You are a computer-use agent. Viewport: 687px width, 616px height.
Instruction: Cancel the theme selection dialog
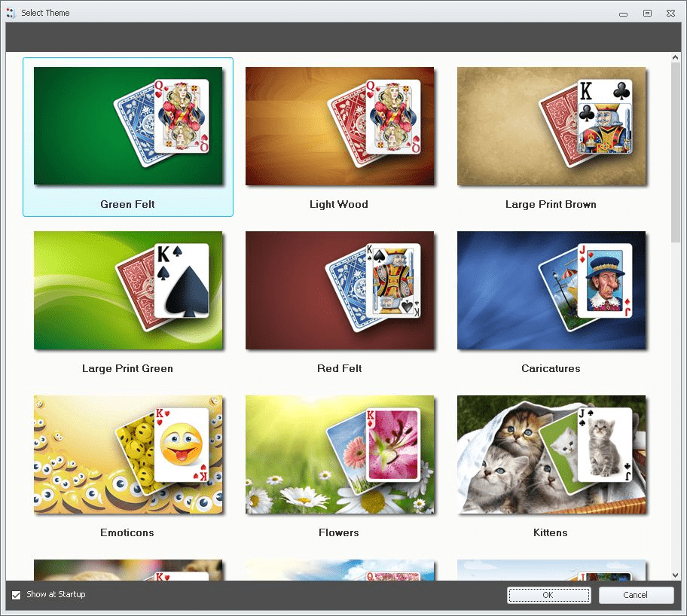637,595
